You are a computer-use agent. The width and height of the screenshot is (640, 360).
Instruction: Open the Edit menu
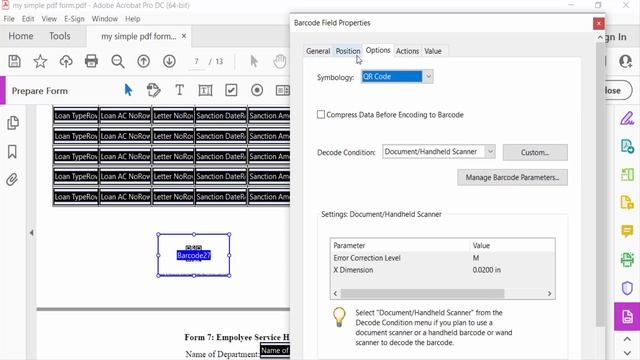[28, 19]
